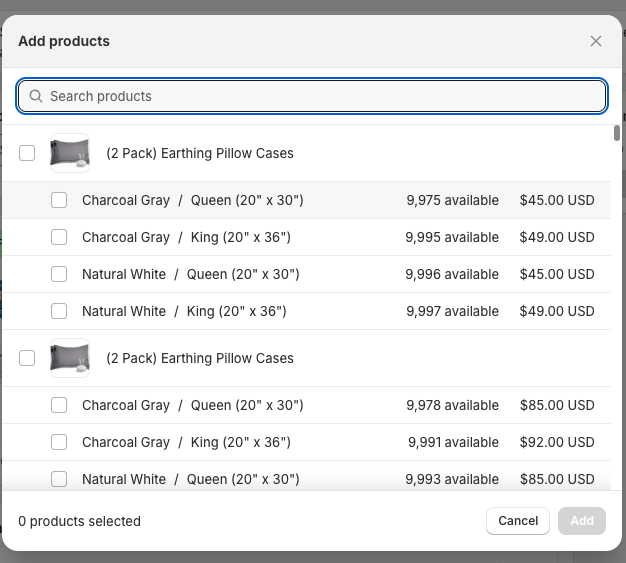
Task: Check Charcoal Gray King $49.00 variant
Action: [x=59, y=237]
